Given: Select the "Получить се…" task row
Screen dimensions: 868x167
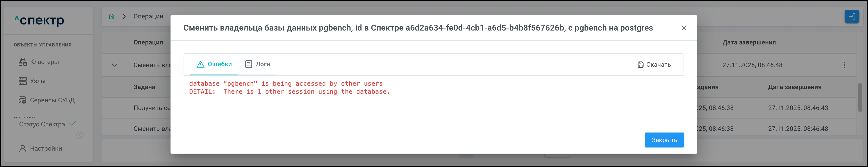Looking at the screenshot, I should [x=152, y=108].
